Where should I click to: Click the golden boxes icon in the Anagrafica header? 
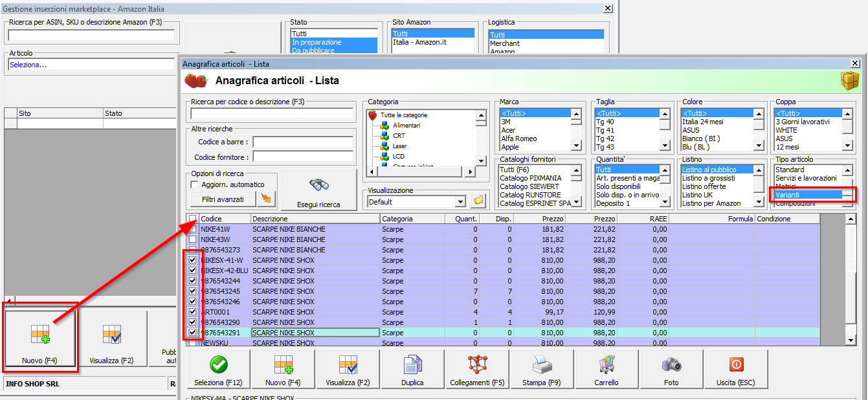click(x=849, y=81)
